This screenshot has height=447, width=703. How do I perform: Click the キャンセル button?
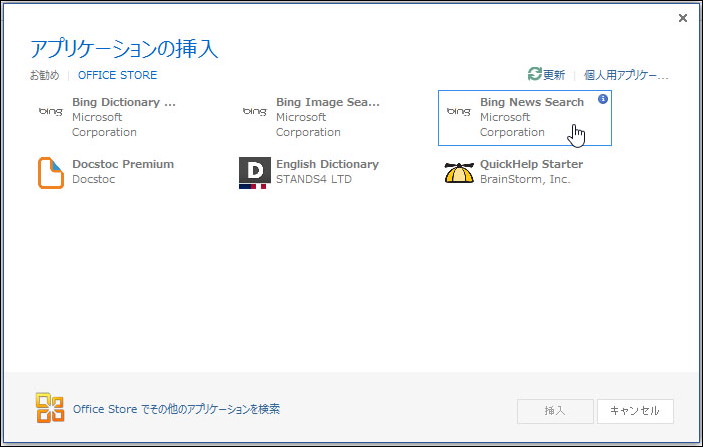(635, 411)
